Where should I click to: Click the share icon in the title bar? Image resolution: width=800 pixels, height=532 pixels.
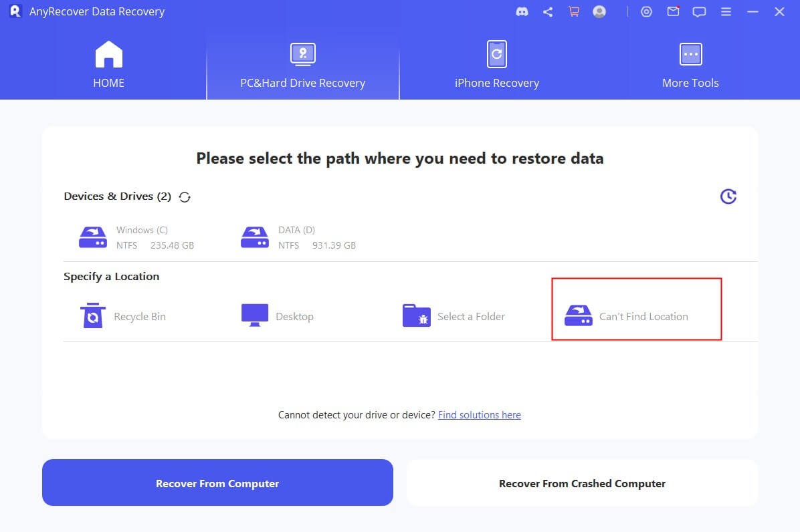coord(548,11)
